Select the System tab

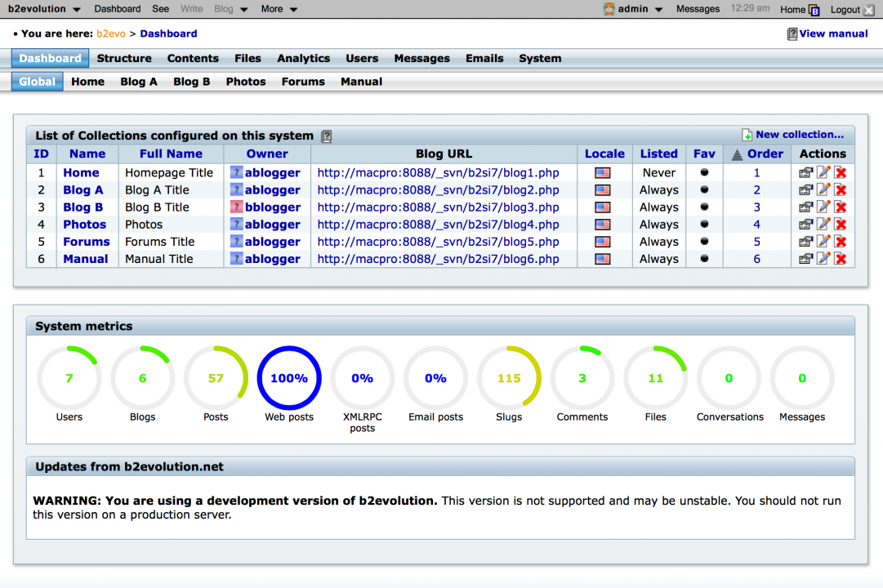pos(540,59)
